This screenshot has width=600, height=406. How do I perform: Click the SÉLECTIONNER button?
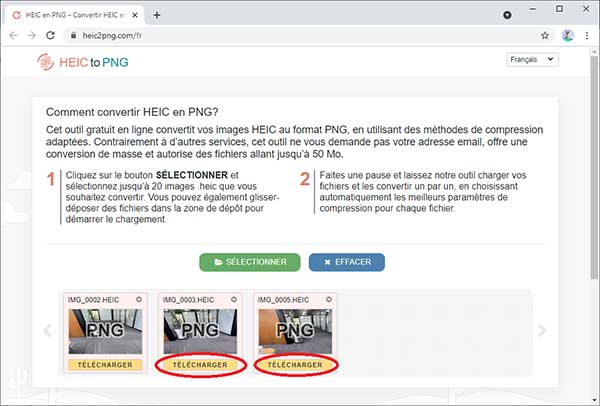coord(249,262)
